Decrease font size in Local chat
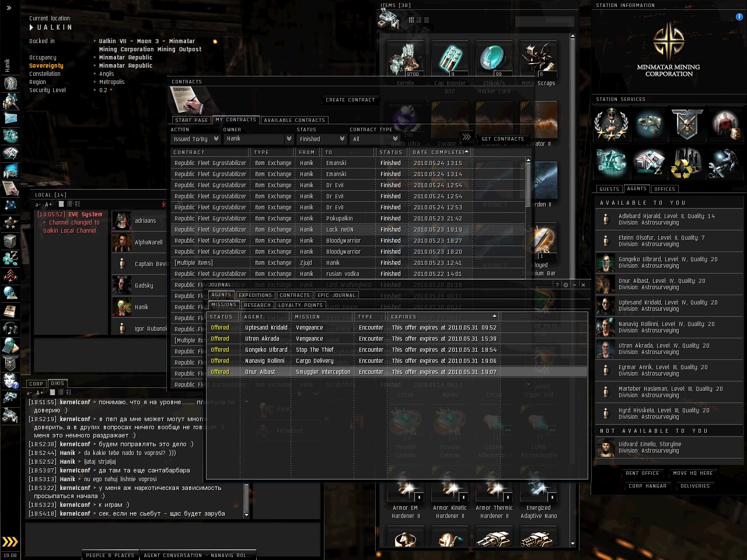Viewport: 747px width, 560px height. pyautogui.click(x=38, y=205)
